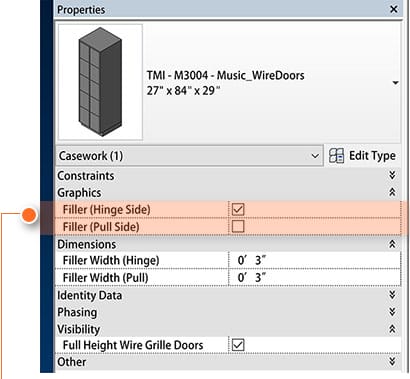
Task: Click the Edit Type button label
Action: coord(372,156)
